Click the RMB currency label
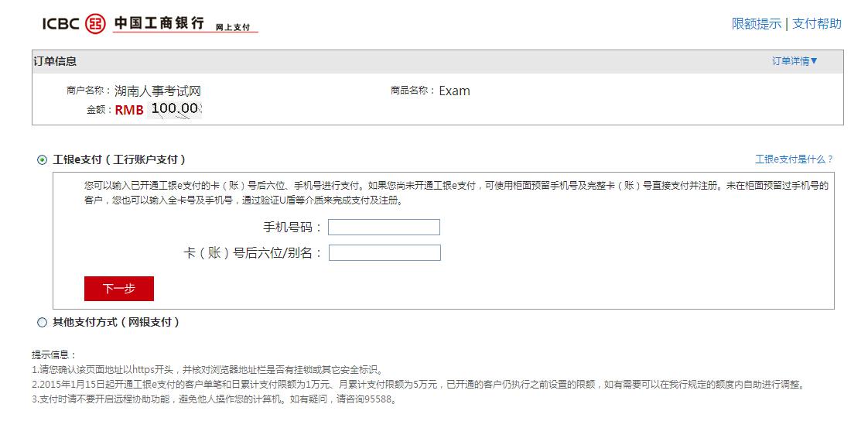Image resolution: width=868 pixels, height=428 pixels. pyautogui.click(x=129, y=110)
